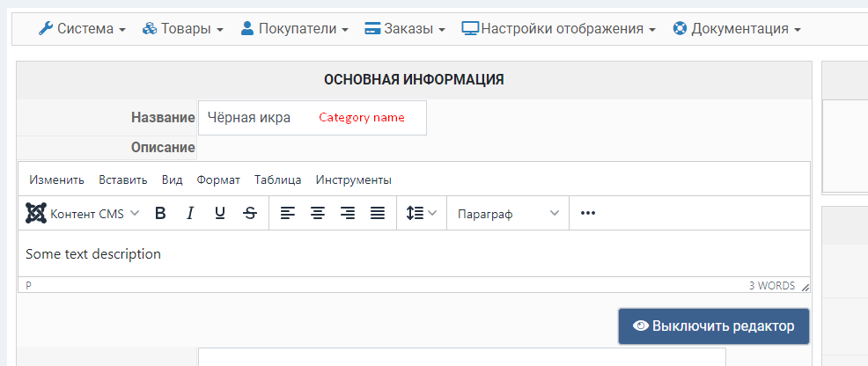Open the Инструменты editor menu

point(353,179)
